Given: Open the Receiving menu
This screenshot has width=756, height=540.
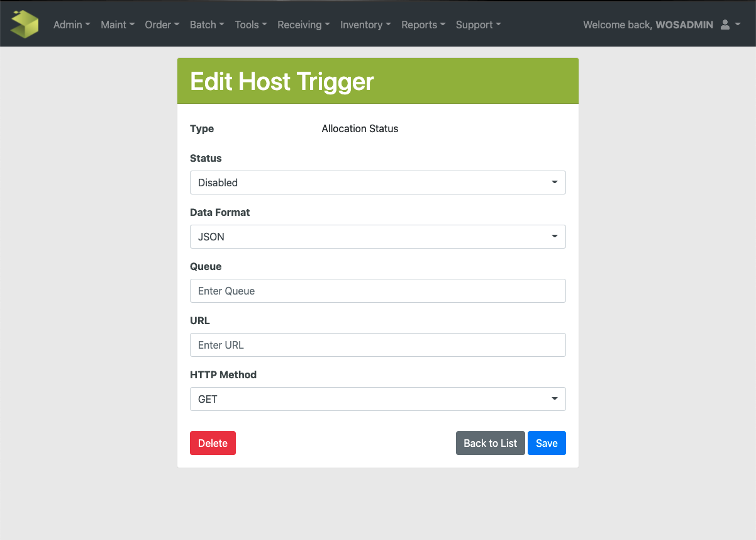Looking at the screenshot, I should tap(303, 25).
